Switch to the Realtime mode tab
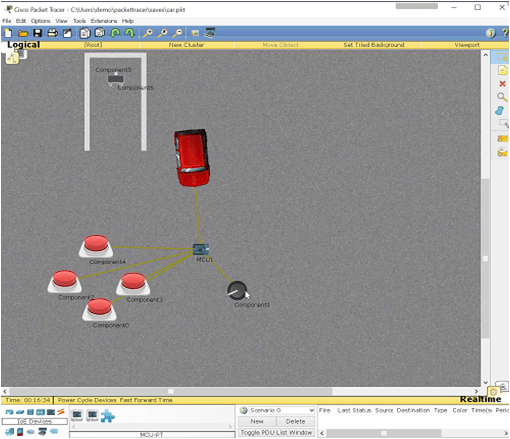 click(481, 399)
